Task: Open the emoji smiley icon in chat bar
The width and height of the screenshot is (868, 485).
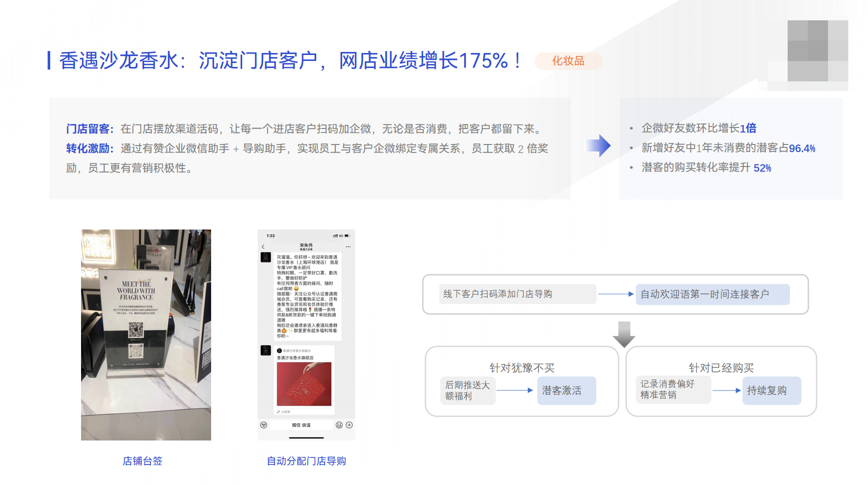Action: tap(339, 425)
